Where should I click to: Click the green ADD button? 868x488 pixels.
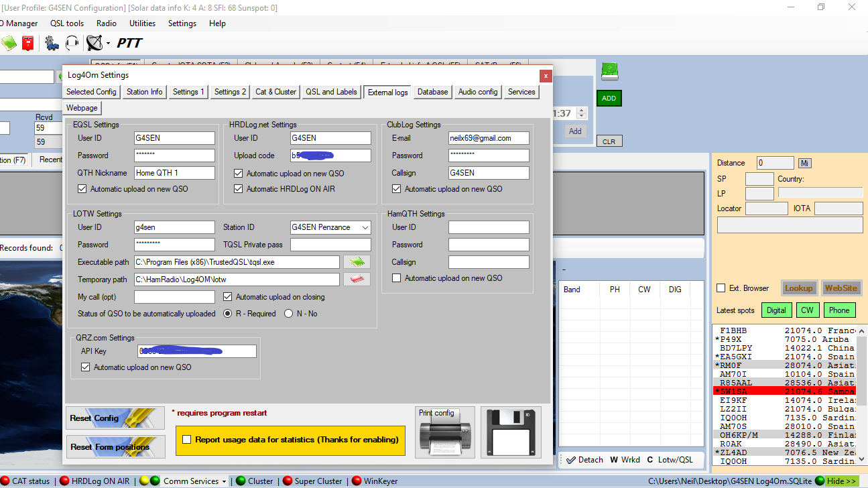[609, 99]
